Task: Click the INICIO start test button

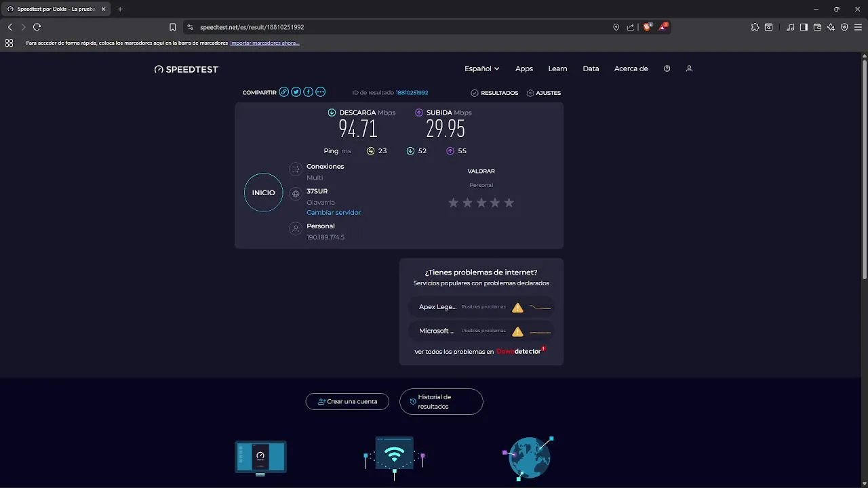Action: click(263, 192)
